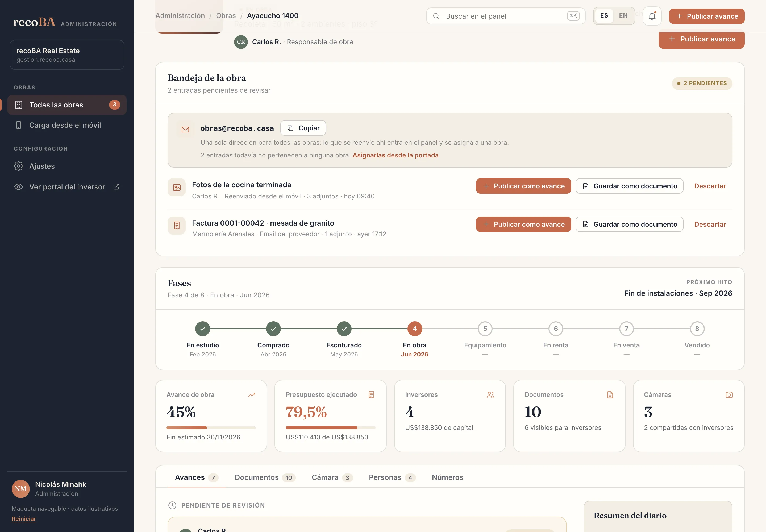Click the Obras breadcrumb

[226, 16]
